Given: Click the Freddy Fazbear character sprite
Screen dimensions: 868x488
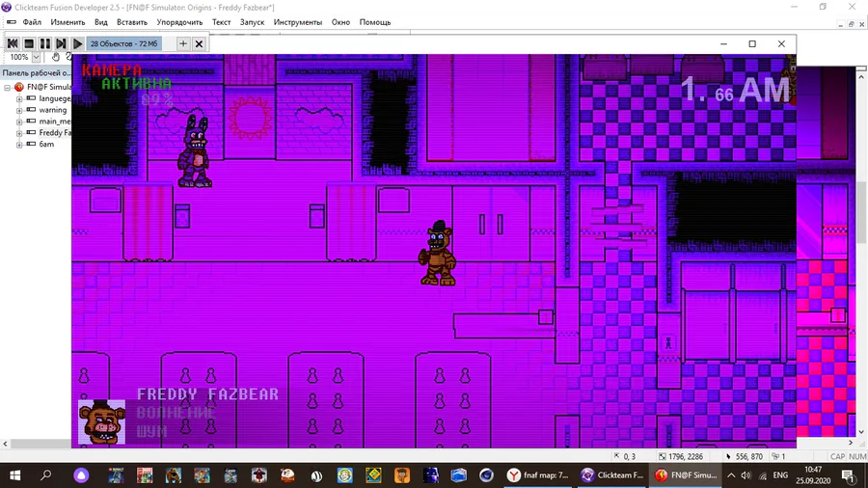Looking at the screenshot, I should tap(438, 254).
